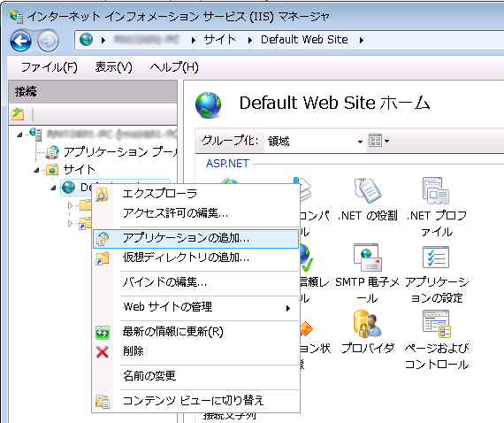Viewport: 504px width, 423px height.
Task: Click the Back navigation arrow button
Action: 20,41
